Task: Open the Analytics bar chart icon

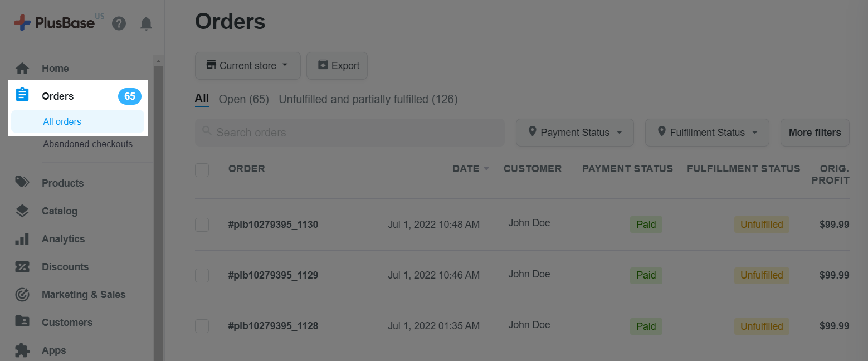Action: [22, 239]
